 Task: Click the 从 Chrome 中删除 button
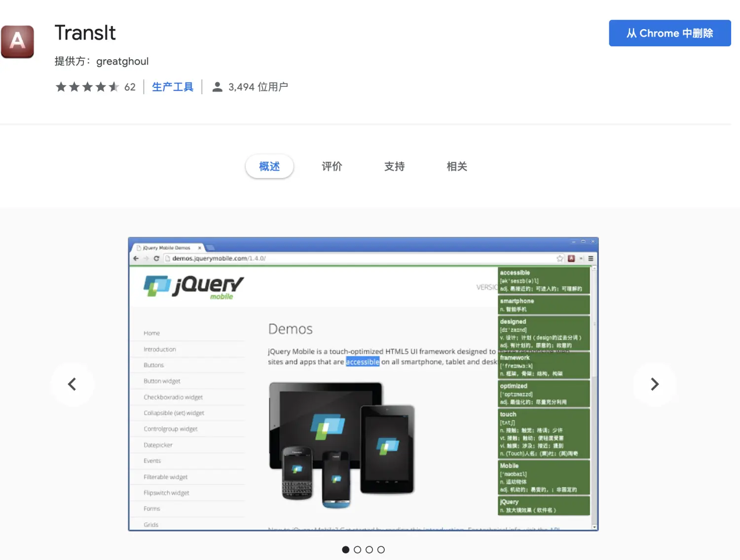point(670,33)
